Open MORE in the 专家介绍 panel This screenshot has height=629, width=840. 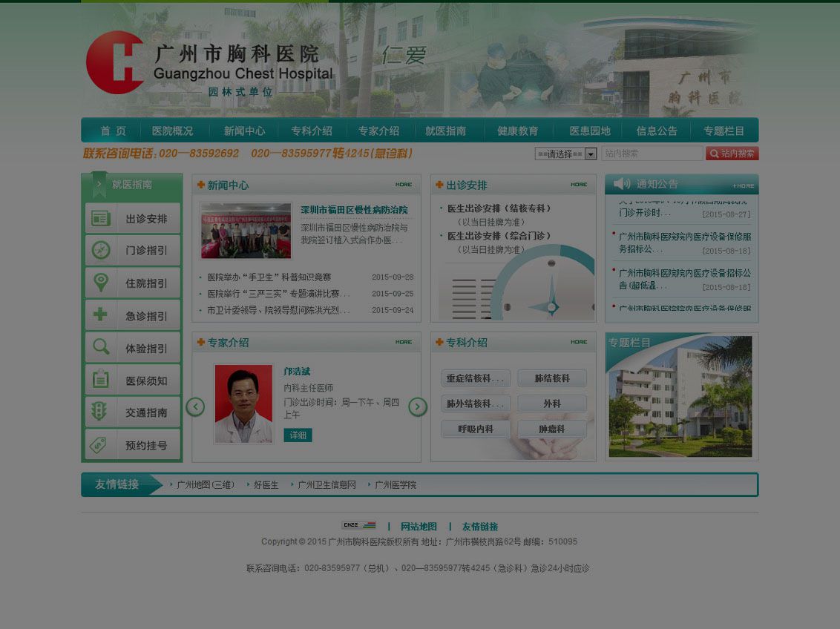[404, 342]
